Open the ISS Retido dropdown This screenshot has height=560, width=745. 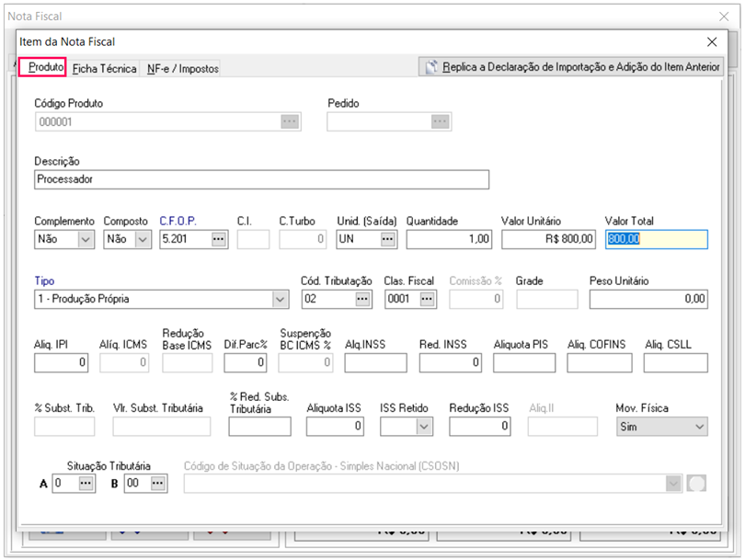tap(423, 427)
